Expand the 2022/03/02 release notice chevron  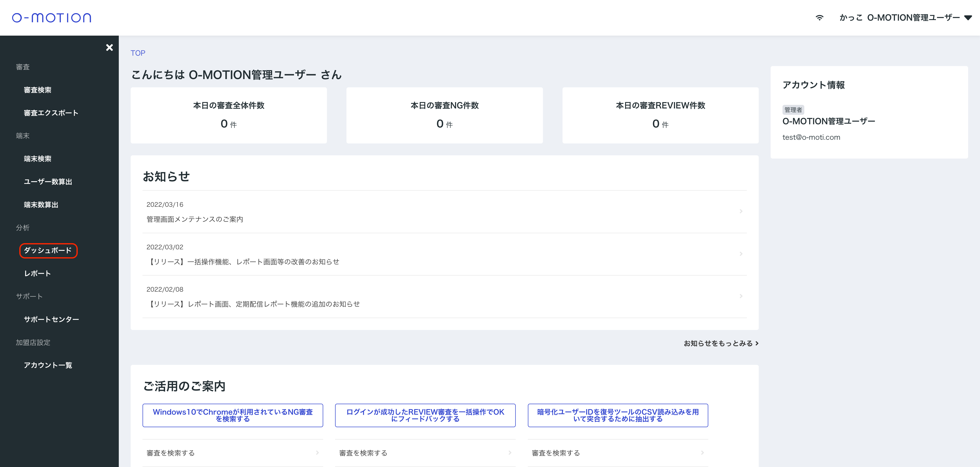click(741, 254)
